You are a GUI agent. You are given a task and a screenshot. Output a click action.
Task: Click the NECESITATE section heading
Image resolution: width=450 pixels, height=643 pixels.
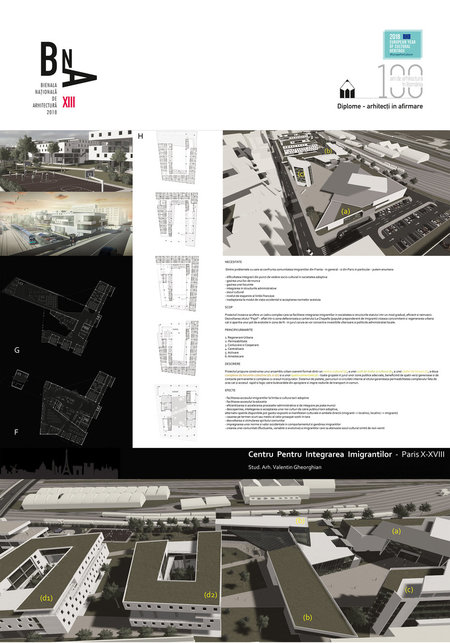[x=233, y=262]
